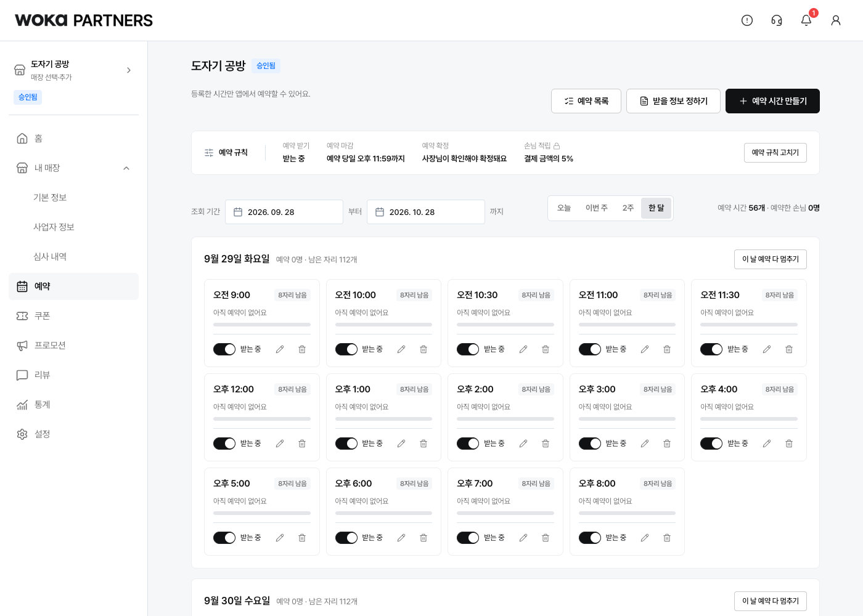Click 예약 규칙 고치기 button
Viewport: 863px width, 616px height.
[x=775, y=153]
